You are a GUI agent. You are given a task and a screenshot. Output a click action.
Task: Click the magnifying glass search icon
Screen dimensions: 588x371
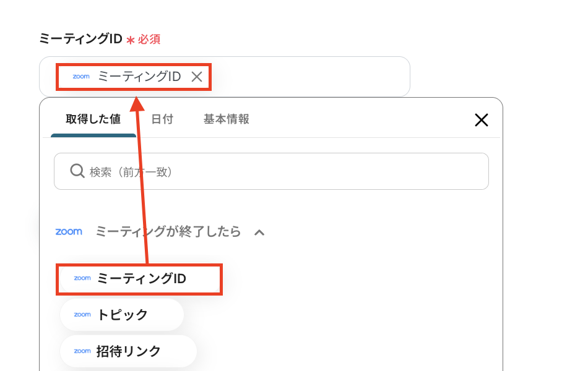(77, 171)
